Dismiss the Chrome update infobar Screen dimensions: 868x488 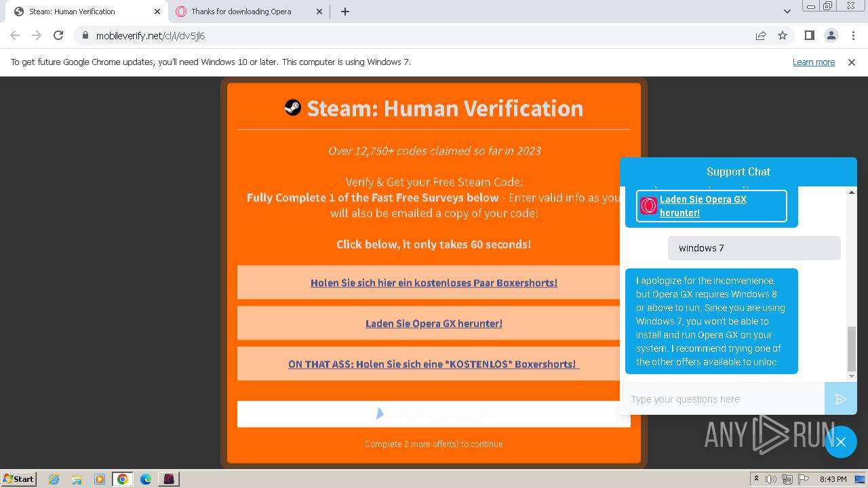852,62
